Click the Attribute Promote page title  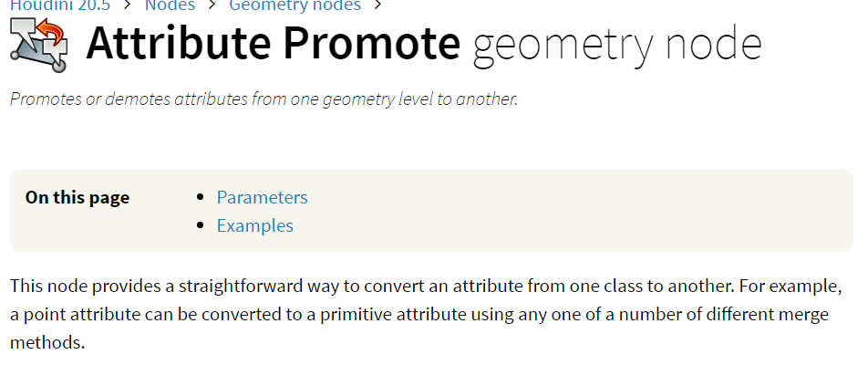click(274, 43)
